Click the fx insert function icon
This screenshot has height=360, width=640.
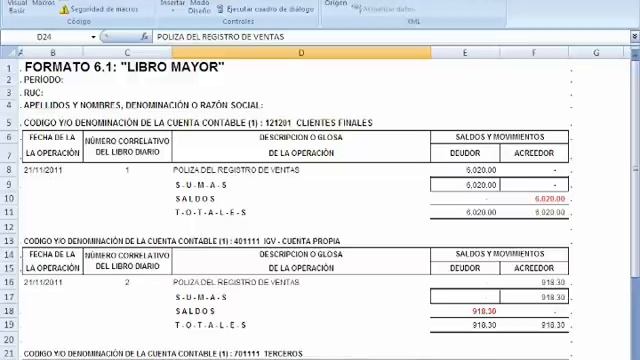tap(144, 37)
